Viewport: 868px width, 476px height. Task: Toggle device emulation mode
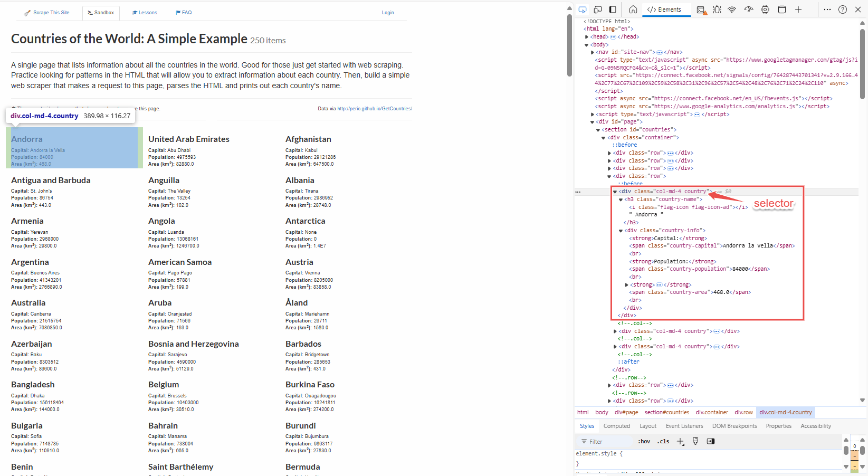[x=597, y=9]
